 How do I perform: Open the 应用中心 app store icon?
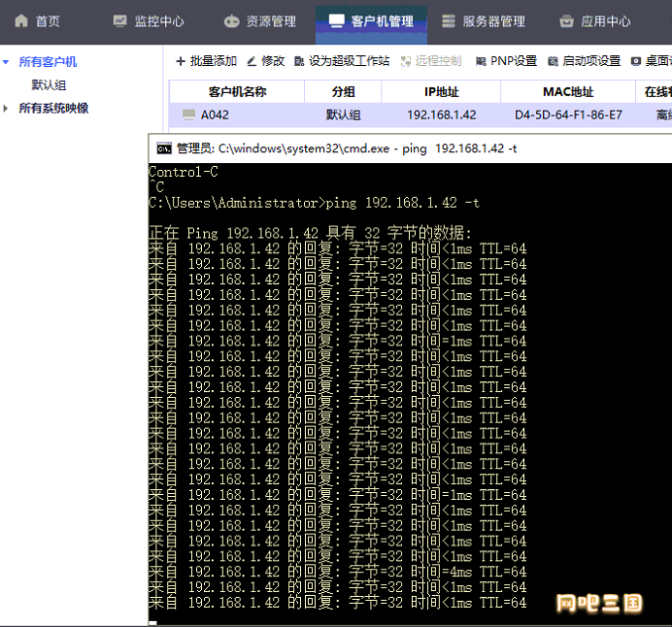(x=566, y=21)
